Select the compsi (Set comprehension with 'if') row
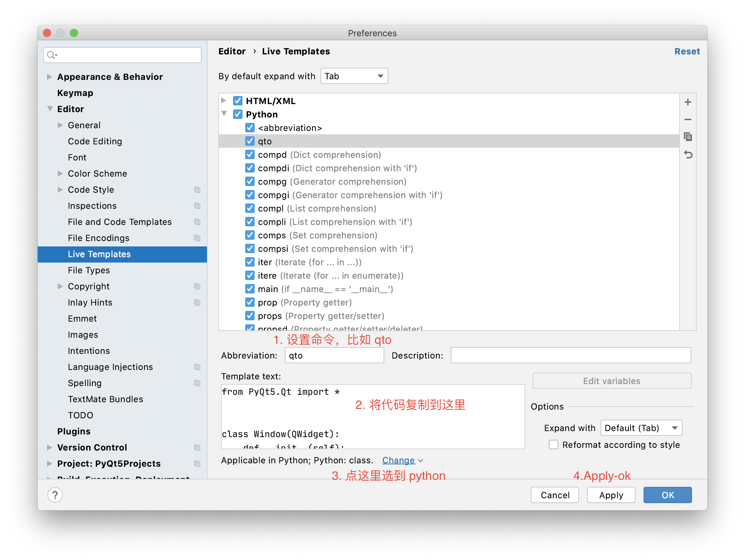Screen dimensions: 745x560 449,248
